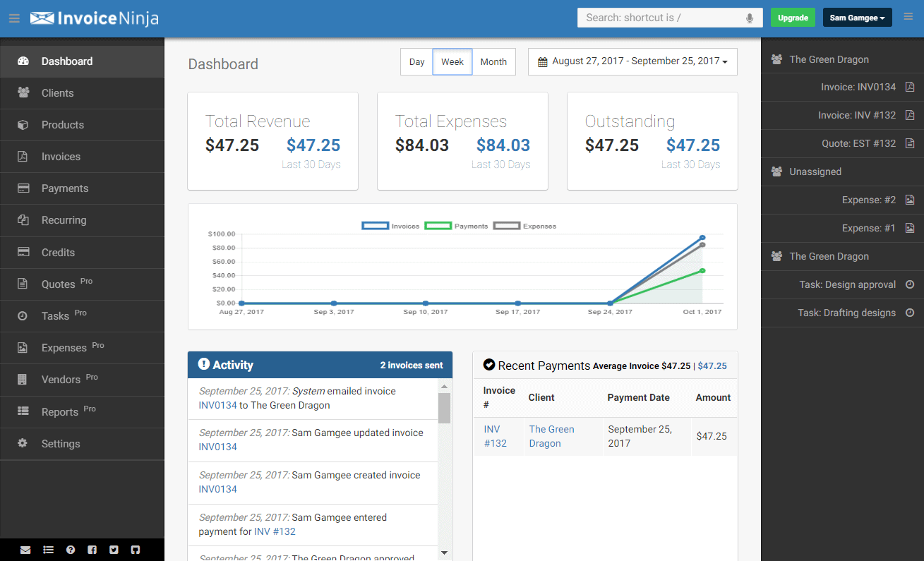The width and height of the screenshot is (924, 561).
Task: Click the green Upgrade button
Action: coord(793,18)
